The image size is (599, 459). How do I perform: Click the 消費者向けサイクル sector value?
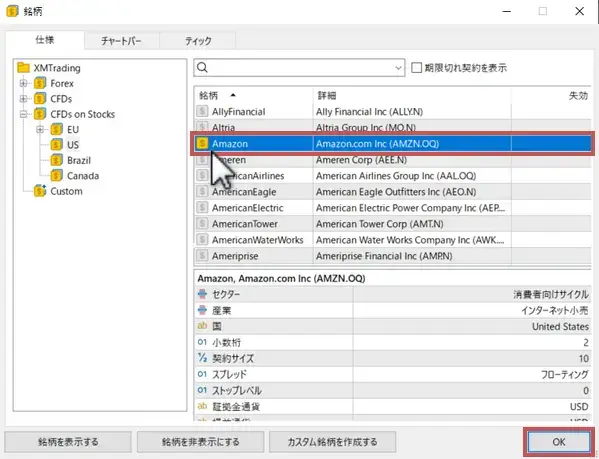point(550,294)
